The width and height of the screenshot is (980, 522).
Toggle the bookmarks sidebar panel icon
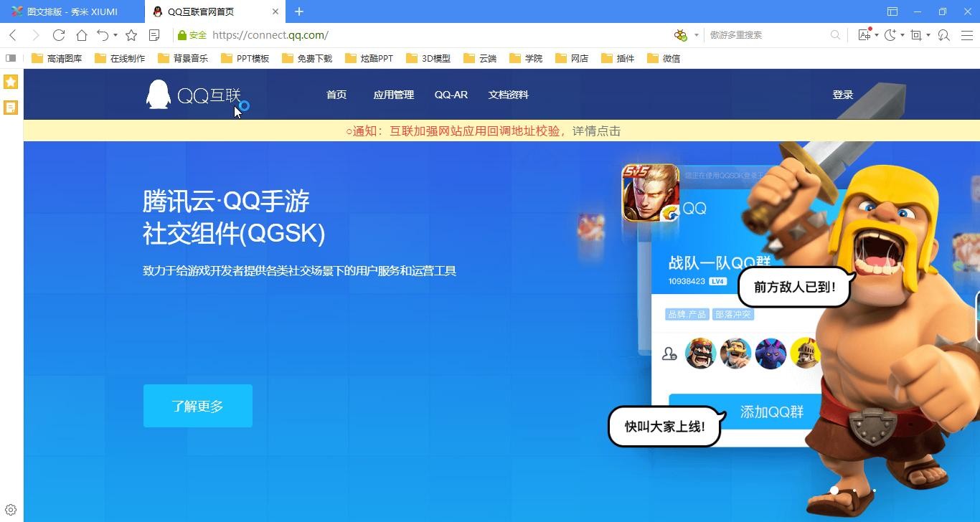coord(11,58)
